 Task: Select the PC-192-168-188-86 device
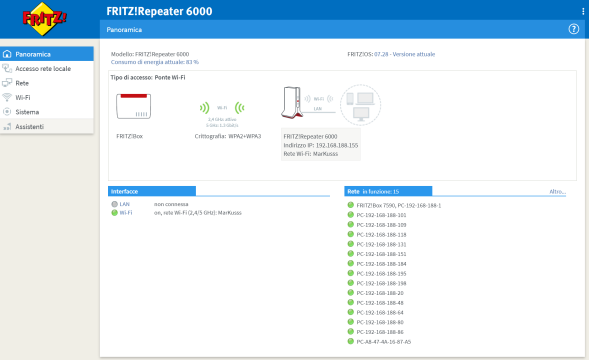coord(380,332)
